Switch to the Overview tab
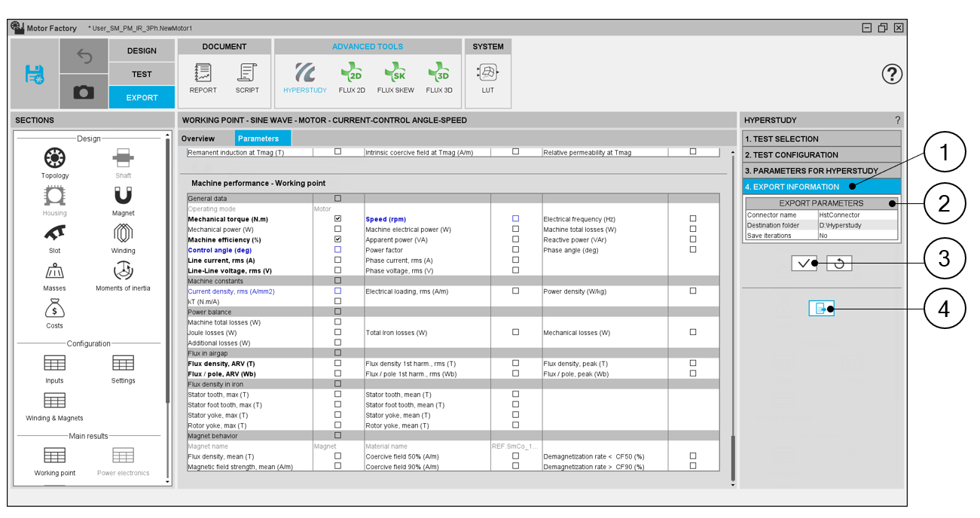The height and width of the screenshot is (518, 980). pyautogui.click(x=198, y=139)
